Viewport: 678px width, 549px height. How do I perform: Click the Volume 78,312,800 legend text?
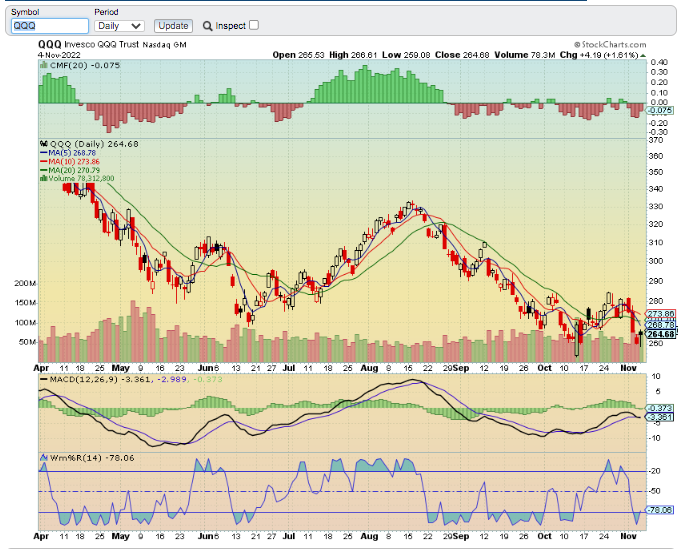(81, 179)
